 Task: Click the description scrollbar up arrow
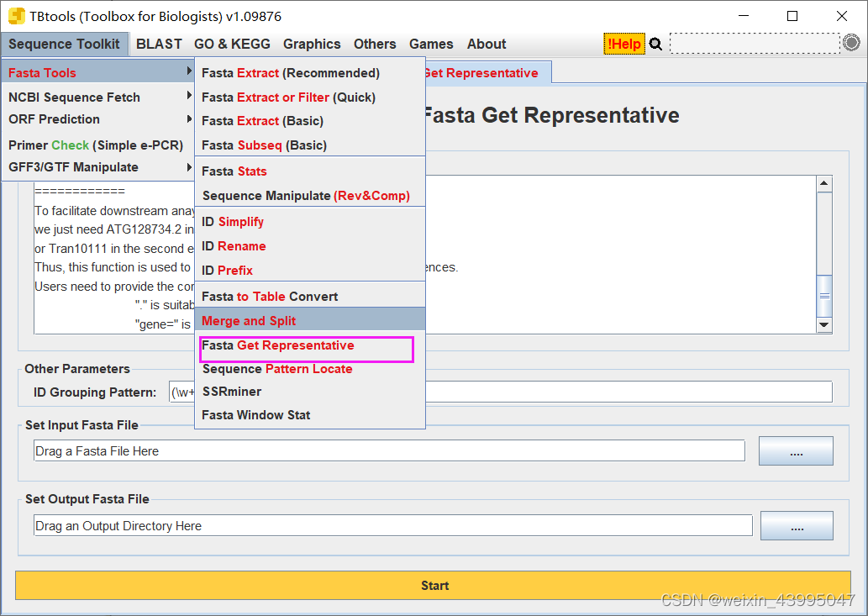pos(824,183)
